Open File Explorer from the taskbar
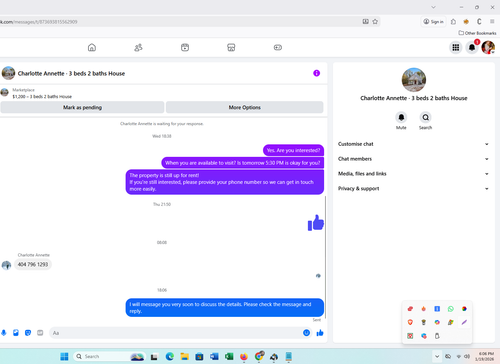 [x=184, y=357]
